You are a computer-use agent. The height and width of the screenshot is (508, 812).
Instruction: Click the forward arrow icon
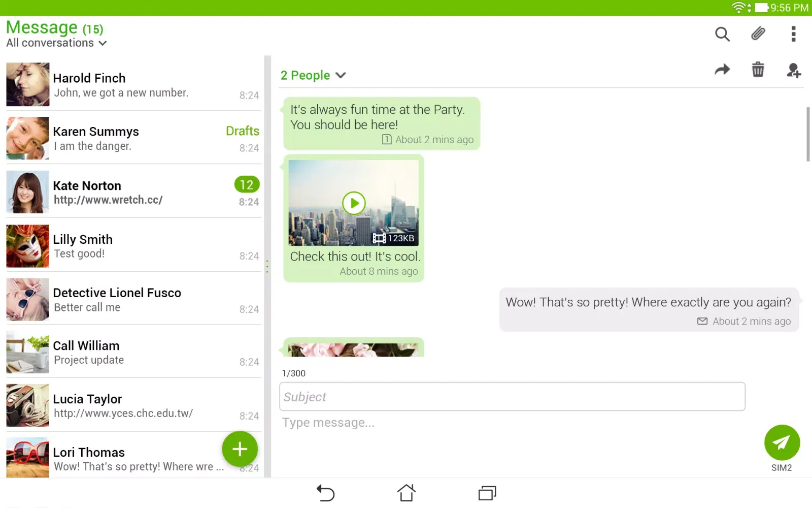coord(722,70)
